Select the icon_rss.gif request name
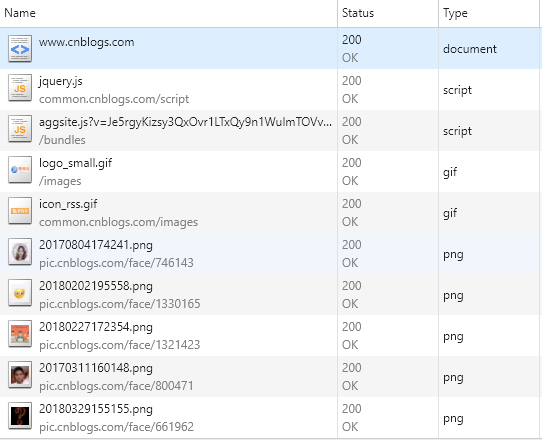This screenshot has height=440, width=542. 68,204
